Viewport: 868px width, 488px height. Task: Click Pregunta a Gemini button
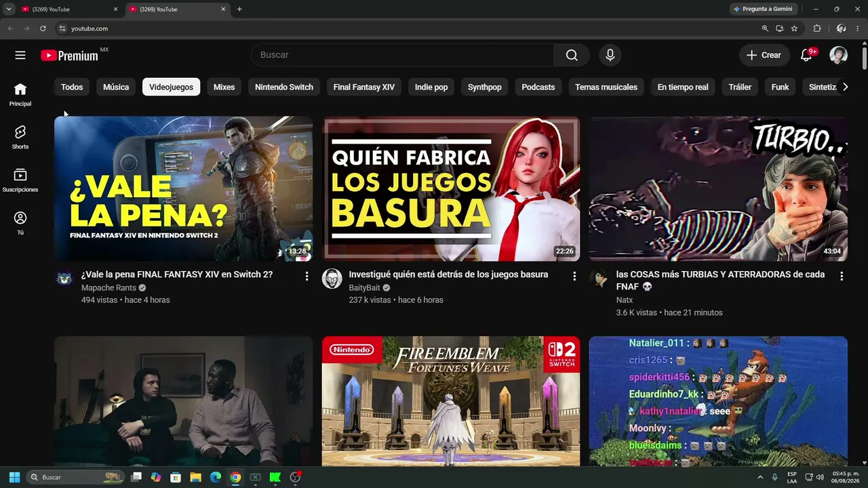pyautogui.click(x=763, y=9)
